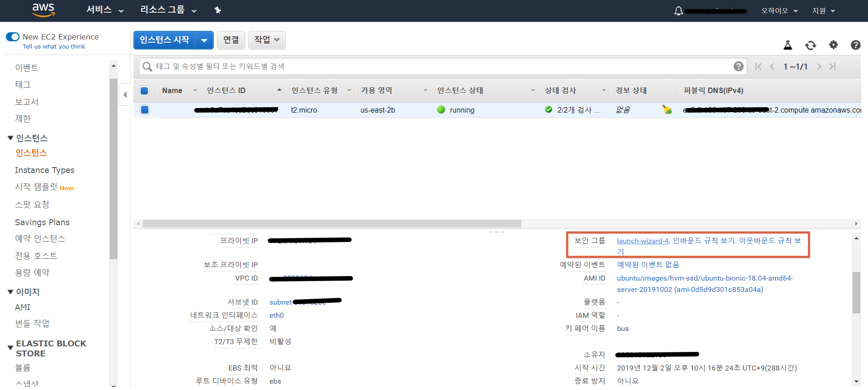Image resolution: width=868 pixels, height=390 pixels.
Task: Open the 예약된 이벤트 없음 link
Action: coord(648,265)
